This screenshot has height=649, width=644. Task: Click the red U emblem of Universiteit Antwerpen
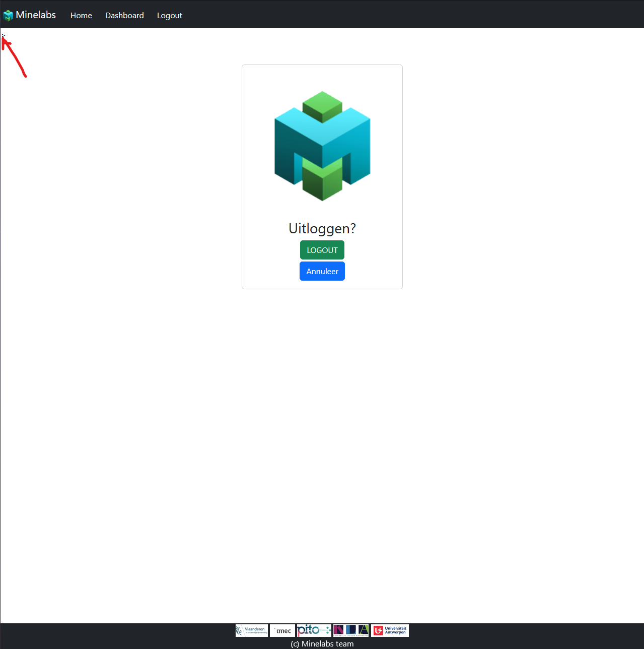pos(378,630)
